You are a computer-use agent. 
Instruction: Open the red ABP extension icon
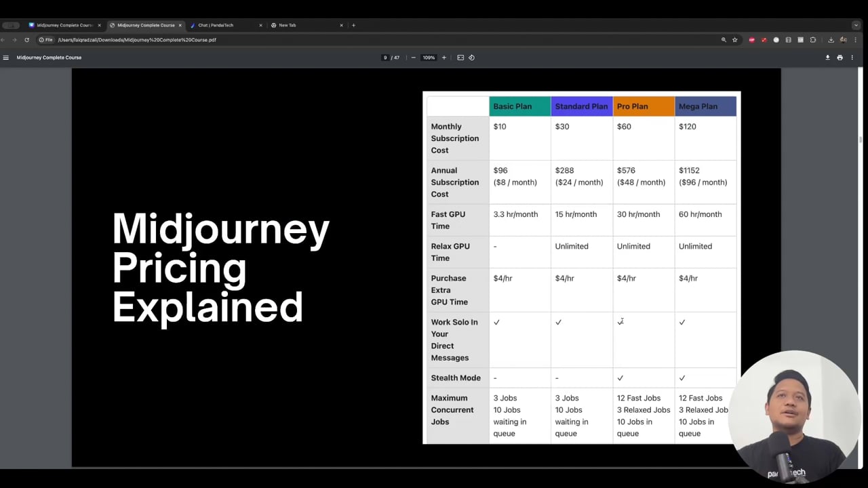point(751,40)
